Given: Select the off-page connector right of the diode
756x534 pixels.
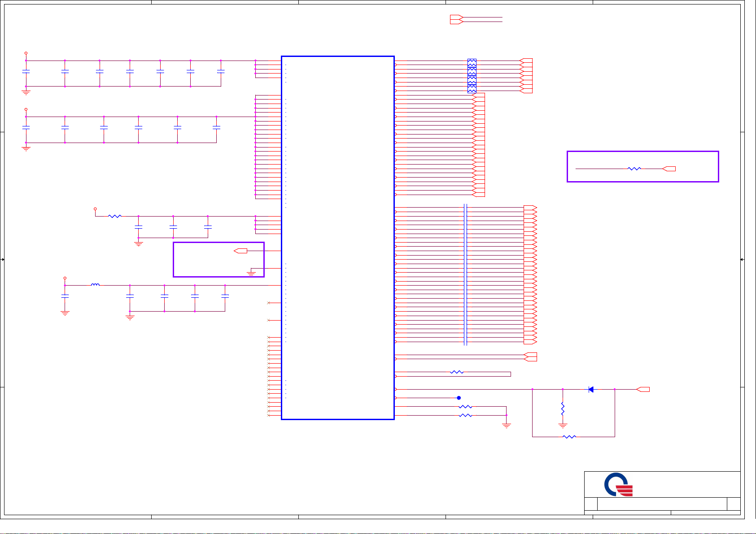Looking at the screenshot, I should [643, 389].
